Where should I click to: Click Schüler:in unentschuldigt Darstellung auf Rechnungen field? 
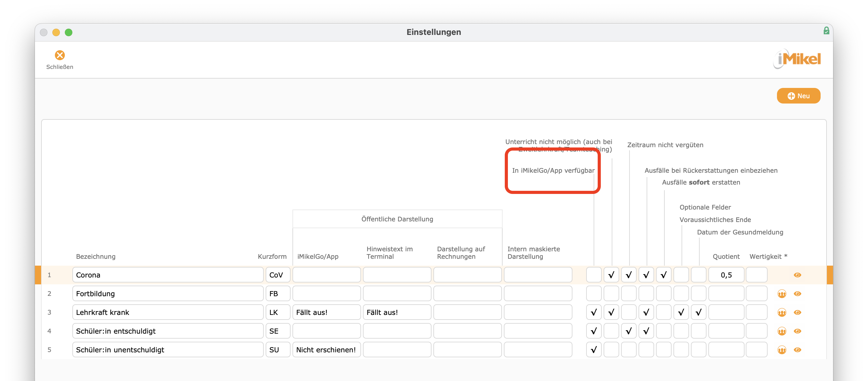point(467,350)
